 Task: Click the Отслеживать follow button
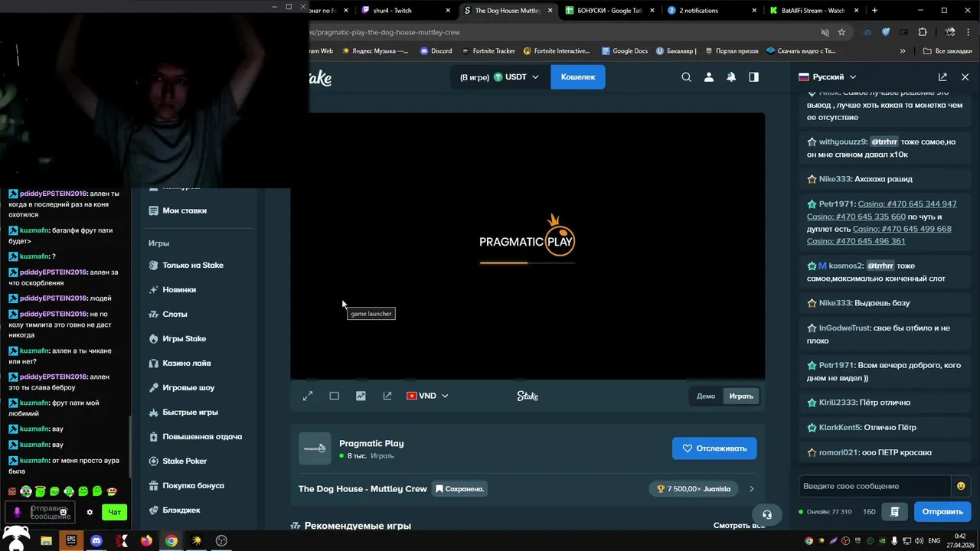(x=714, y=448)
